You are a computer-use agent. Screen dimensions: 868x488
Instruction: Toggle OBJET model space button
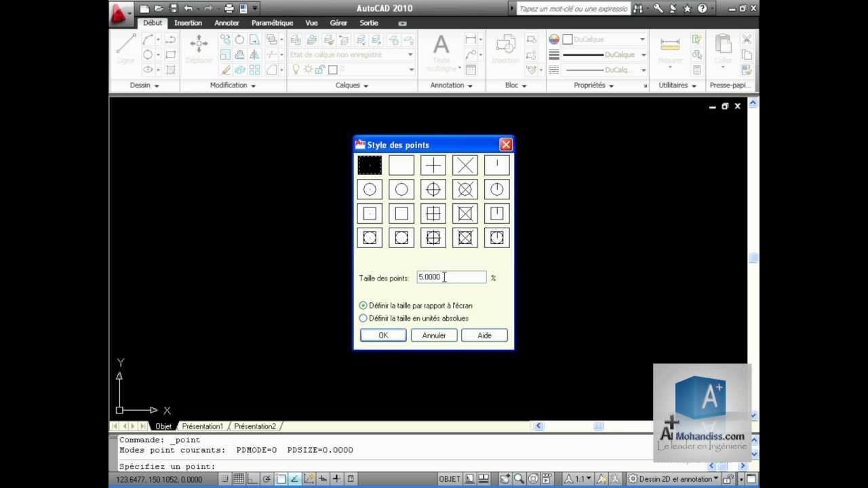pyautogui.click(x=450, y=479)
